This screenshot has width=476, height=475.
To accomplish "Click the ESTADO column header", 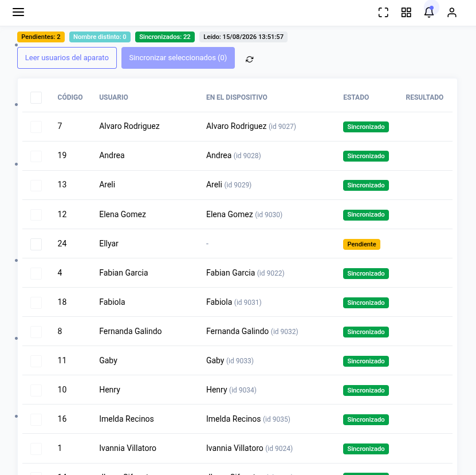I will [x=356, y=97].
